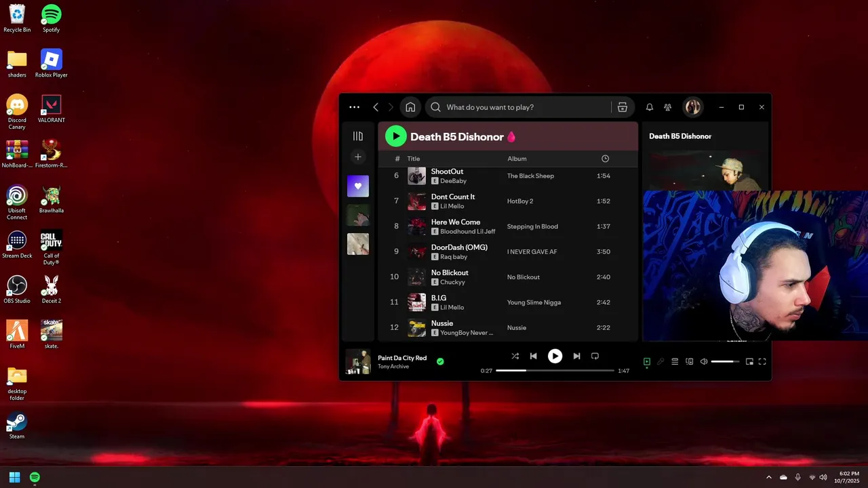Seek on the song progress bar
This screenshot has width=868, height=488.
tap(555, 371)
